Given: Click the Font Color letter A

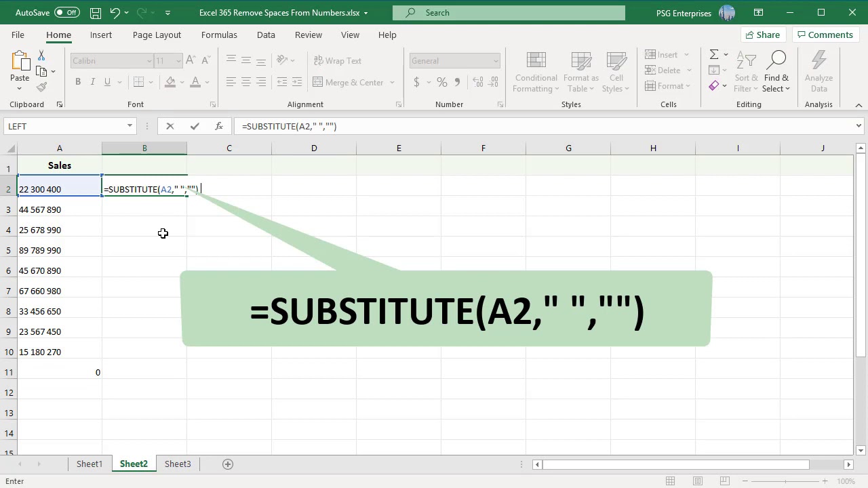Looking at the screenshot, I should 195,82.
